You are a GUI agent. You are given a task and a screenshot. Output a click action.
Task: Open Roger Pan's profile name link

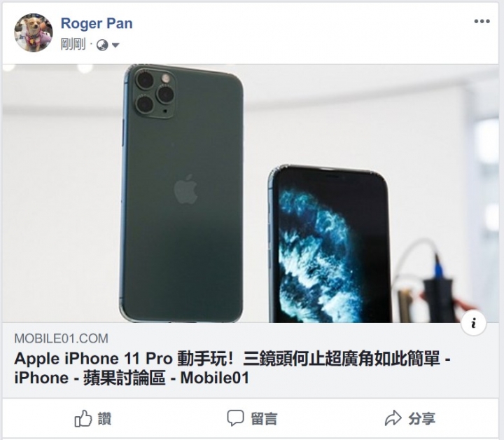coord(97,24)
